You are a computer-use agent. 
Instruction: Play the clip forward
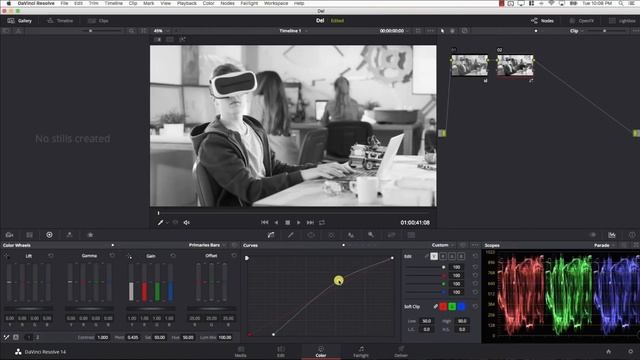(x=298, y=222)
